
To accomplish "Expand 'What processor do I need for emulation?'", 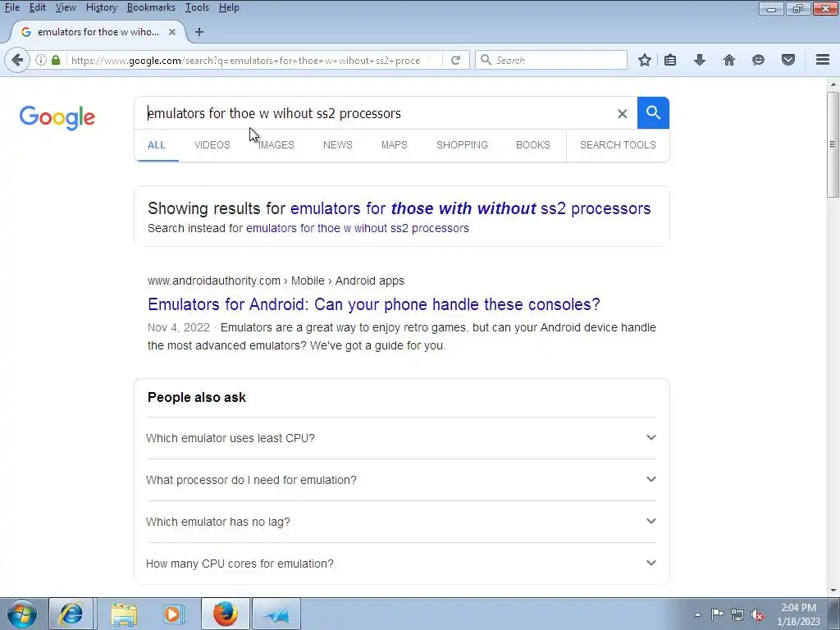I will coord(401,480).
